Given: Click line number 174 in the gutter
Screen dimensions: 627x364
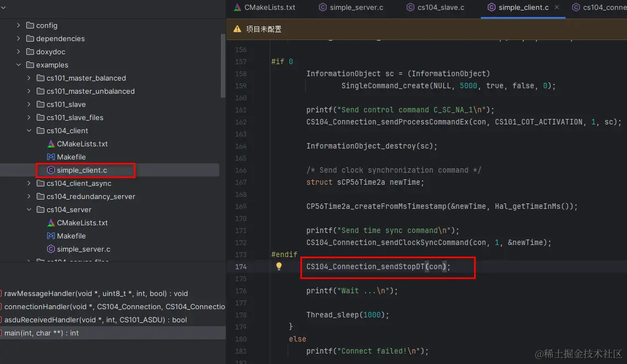Looking at the screenshot, I should [241, 266].
